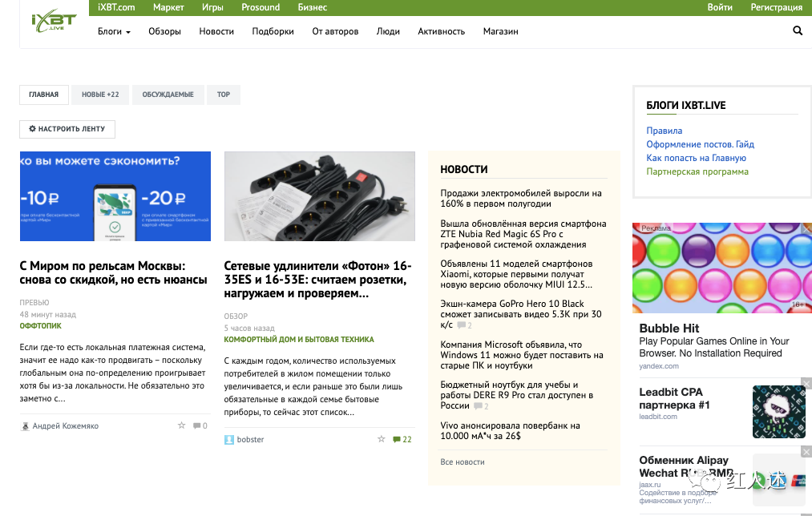Open news about ноутбук DERE R9 Pro

click(x=517, y=395)
